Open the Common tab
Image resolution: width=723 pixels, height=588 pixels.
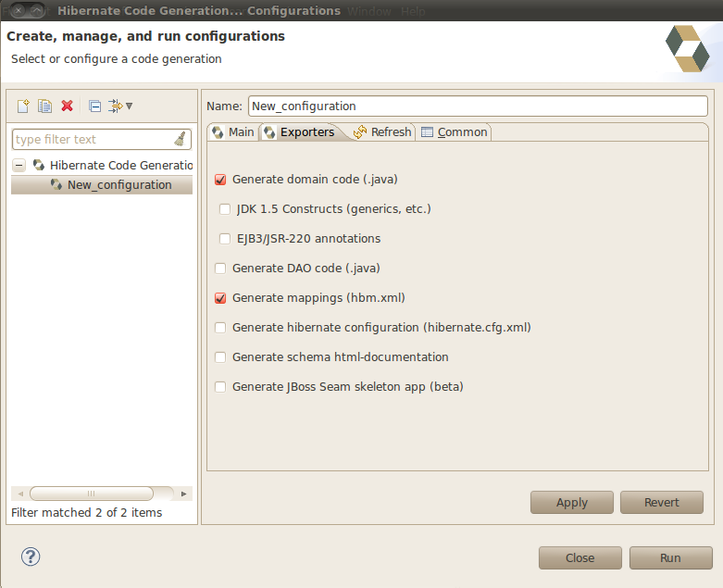pos(455,132)
